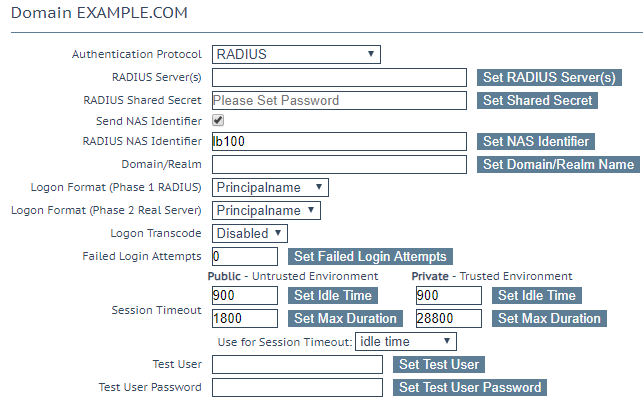Viewport: 643px width, 403px height.
Task: Uncheck the Send NAS Identifier checkbox
Action: [x=218, y=121]
